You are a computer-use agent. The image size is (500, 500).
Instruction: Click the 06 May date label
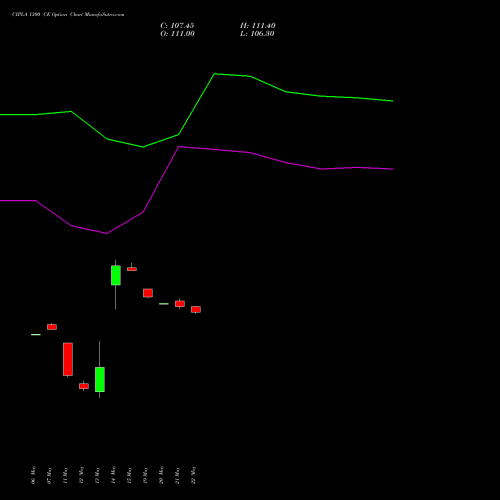pos(33,475)
